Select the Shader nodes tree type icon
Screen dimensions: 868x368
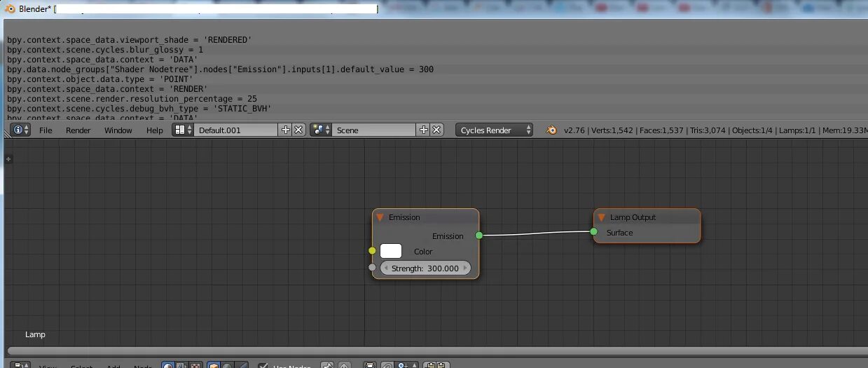point(168,365)
